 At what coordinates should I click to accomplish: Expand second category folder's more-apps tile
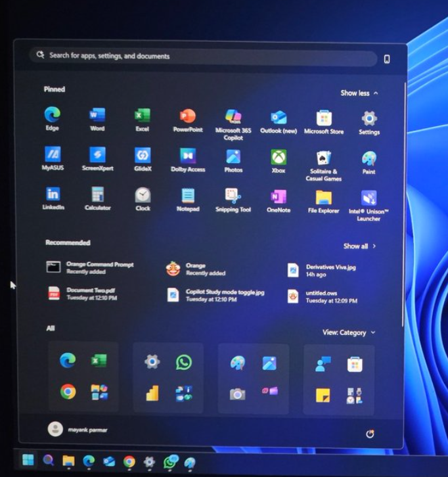(x=184, y=394)
